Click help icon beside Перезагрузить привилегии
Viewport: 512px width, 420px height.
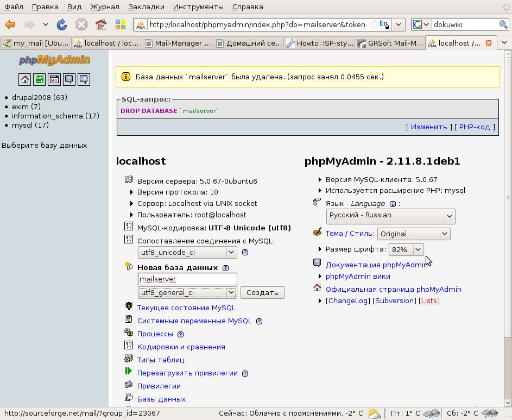(245, 374)
